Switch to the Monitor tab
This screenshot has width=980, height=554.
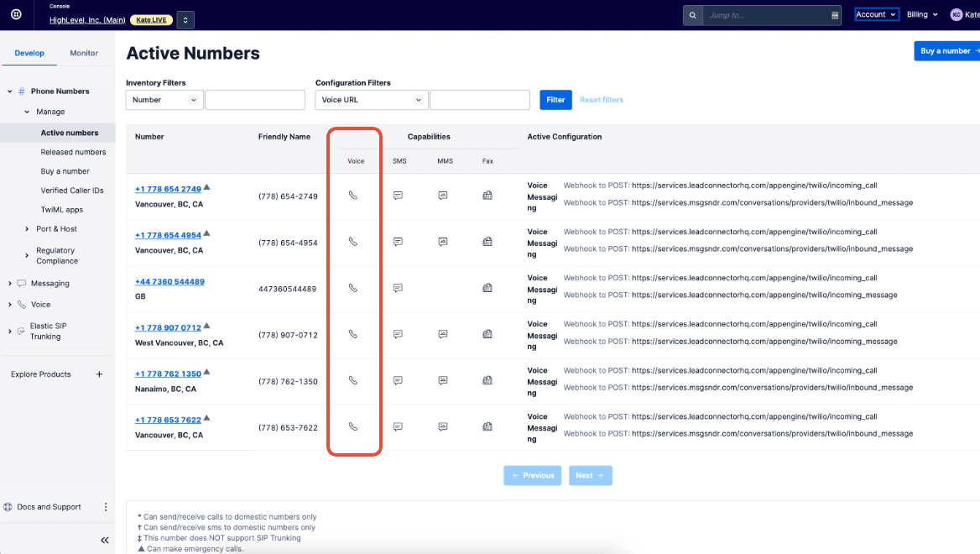pyautogui.click(x=84, y=52)
